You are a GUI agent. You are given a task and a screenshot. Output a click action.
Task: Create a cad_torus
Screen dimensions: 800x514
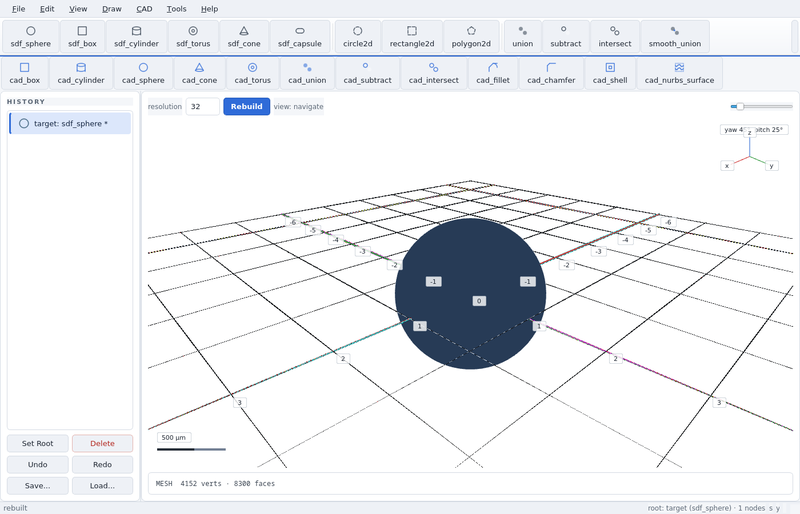click(x=253, y=74)
